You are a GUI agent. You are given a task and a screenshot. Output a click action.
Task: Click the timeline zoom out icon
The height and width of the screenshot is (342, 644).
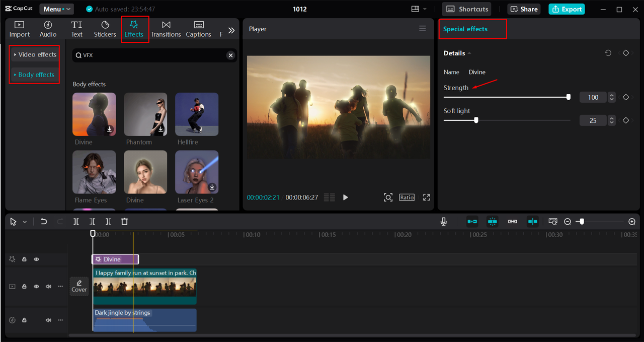coord(568,222)
